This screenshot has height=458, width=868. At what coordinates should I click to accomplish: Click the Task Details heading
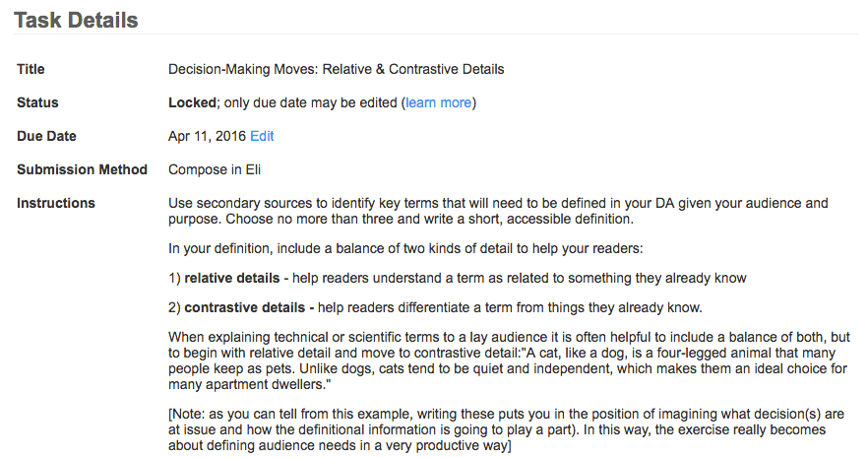(x=76, y=21)
